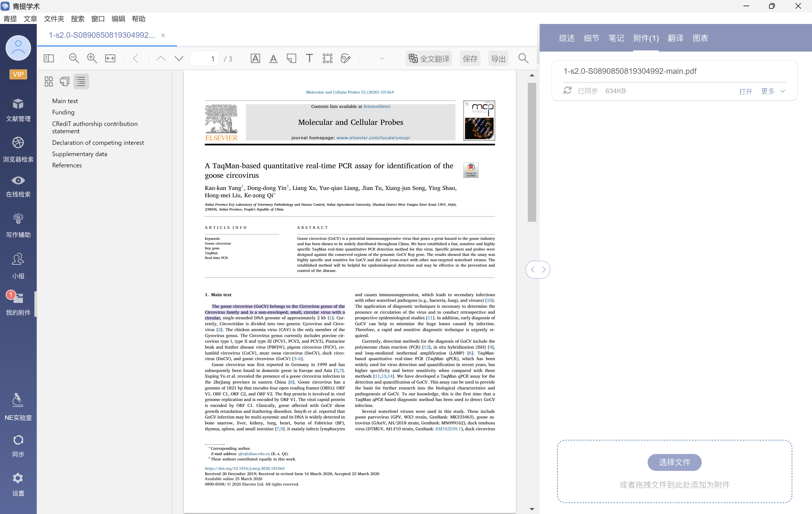Open 浏览器检索 browser search
The height and width of the screenshot is (514, 812).
pos(18,150)
